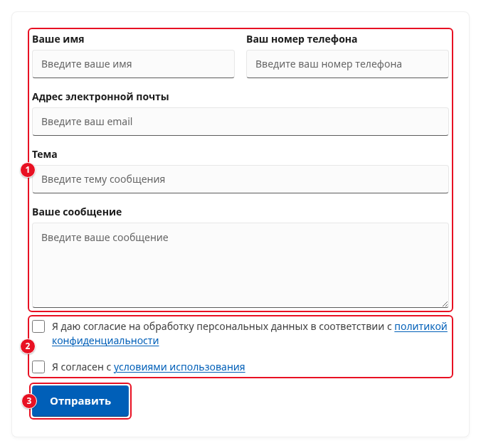Click the red number 3 annotation badge

pyautogui.click(x=29, y=401)
